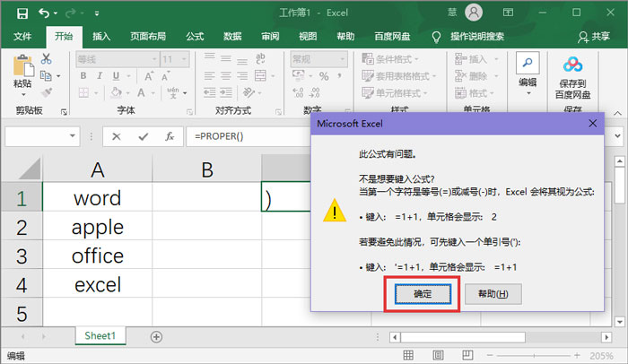Screen dimensions: 628x364
Task: Select the Sheet1 worksheet tab
Action: 99,335
